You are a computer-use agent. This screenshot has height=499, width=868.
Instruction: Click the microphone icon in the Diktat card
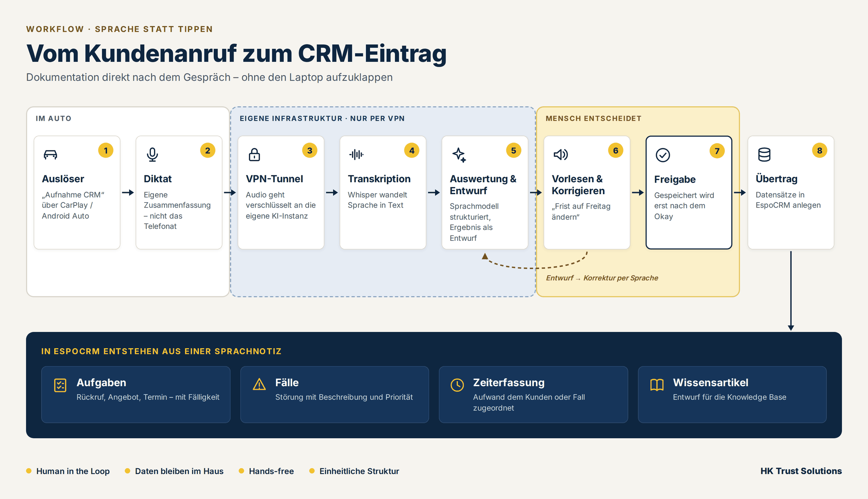coord(152,154)
